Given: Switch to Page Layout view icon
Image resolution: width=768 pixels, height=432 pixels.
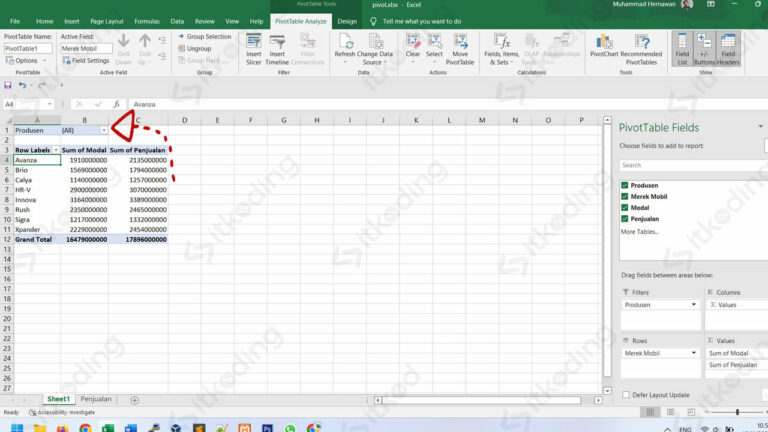Looking at the screenshot, I should (671, 412).
